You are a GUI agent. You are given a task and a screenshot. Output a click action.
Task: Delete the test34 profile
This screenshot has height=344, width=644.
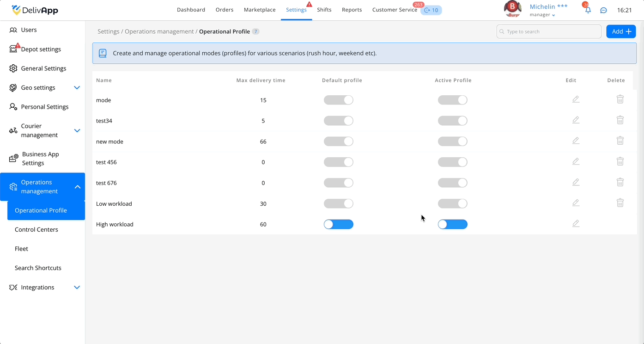[620, 120]
